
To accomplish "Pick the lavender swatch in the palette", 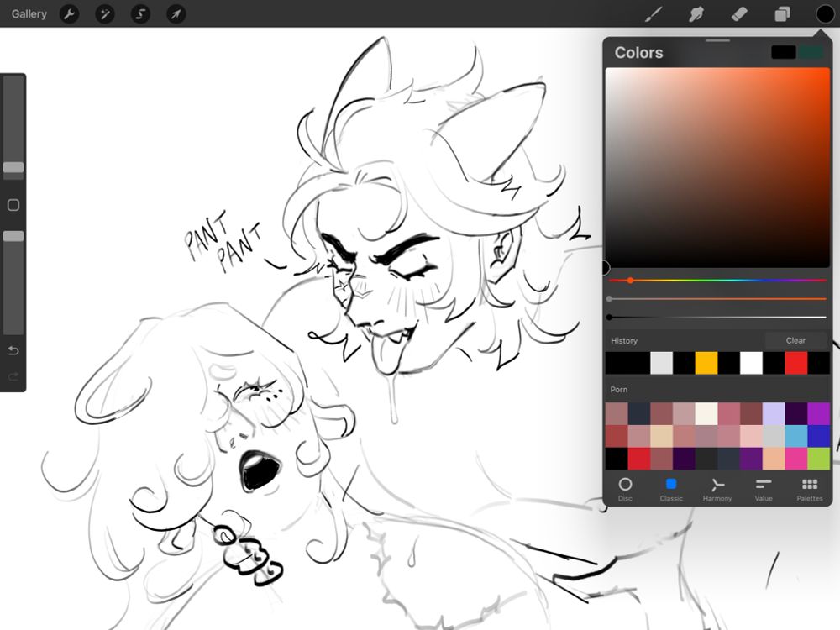I will tap(774, 413).
